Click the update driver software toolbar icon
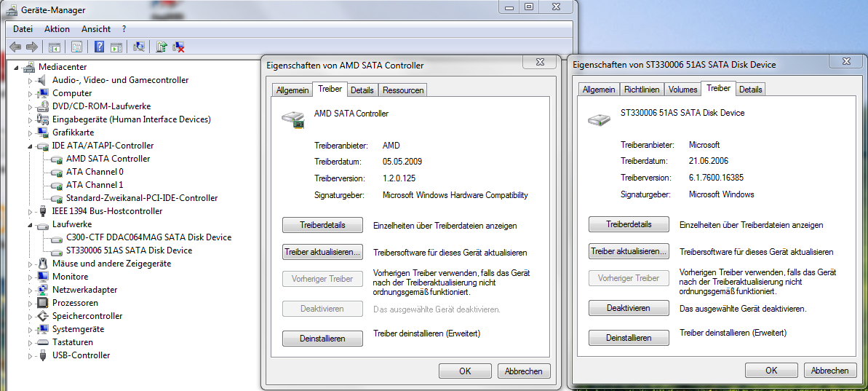The height and width of the screenshot is (391, 868). (x=161, y=47)
